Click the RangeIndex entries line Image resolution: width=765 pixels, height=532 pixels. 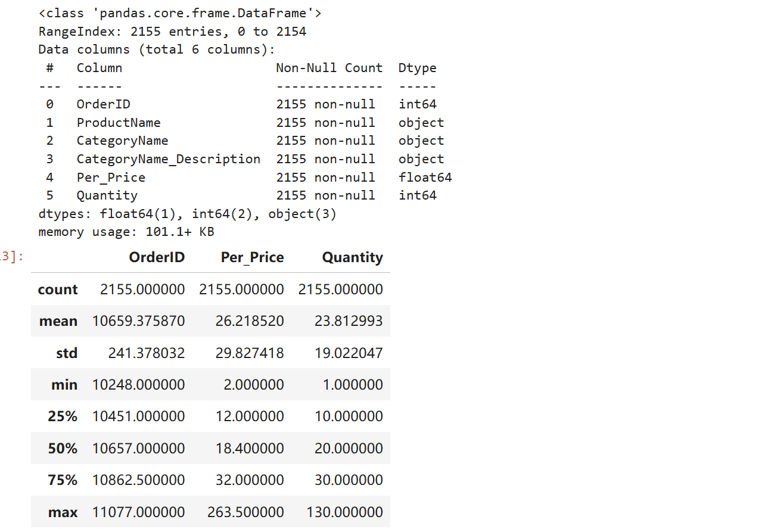[x=172, y=32]
